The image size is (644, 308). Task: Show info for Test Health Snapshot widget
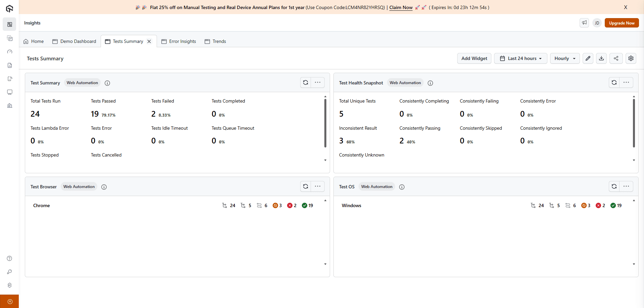coord(430,83)
